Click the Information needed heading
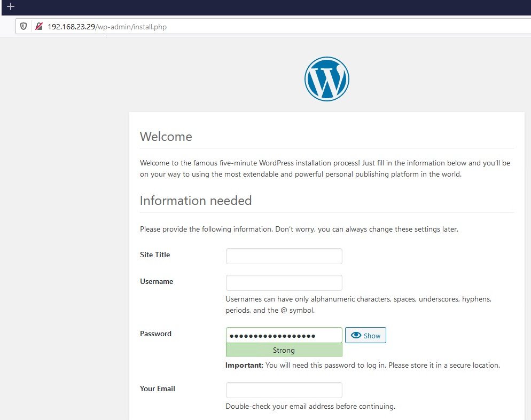 pos(196,200)
